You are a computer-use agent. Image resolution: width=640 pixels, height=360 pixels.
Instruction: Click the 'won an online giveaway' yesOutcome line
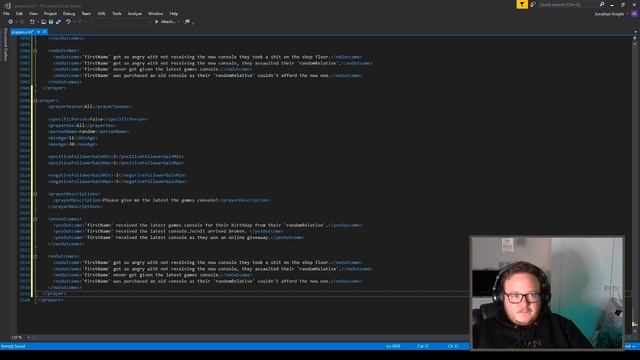(x=178, y=238)
